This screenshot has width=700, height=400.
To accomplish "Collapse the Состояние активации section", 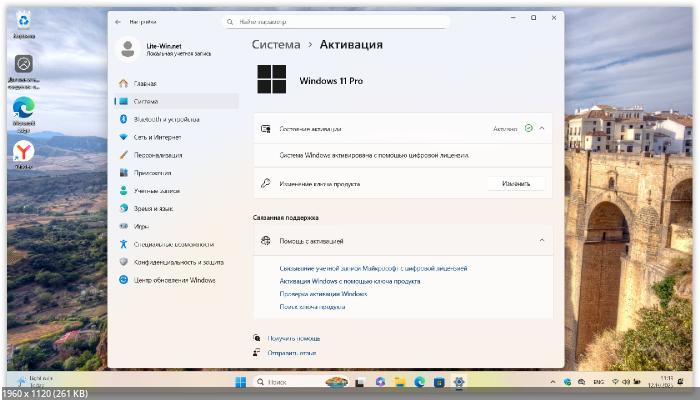I will pyautogui.click(x=541, y=129).
